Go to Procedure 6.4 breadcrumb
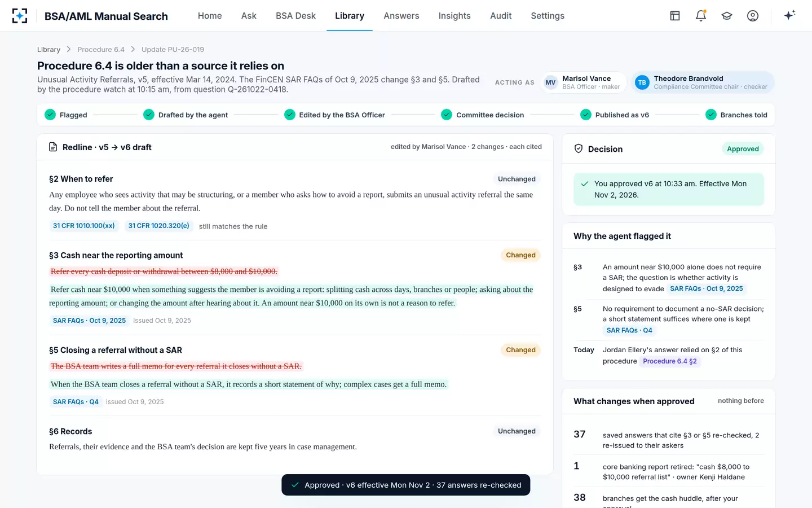Image resolution: width=812 pixels, height=508 pixels. point(101,50)
